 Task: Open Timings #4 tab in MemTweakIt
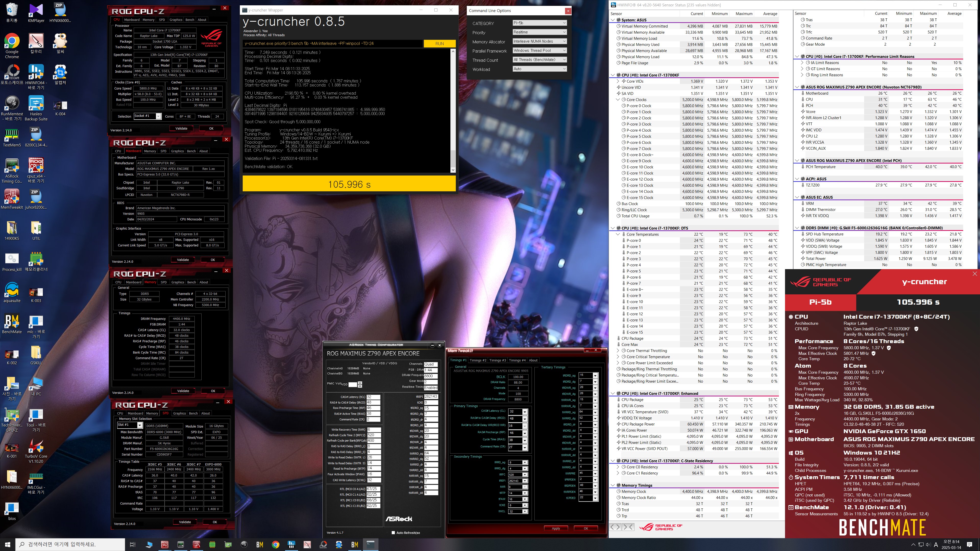[x=517, y=360]
